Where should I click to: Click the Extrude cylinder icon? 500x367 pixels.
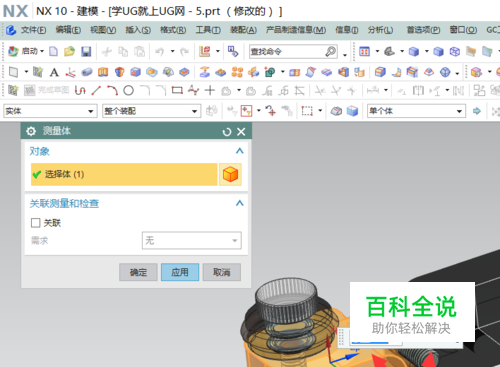point(87,72)
